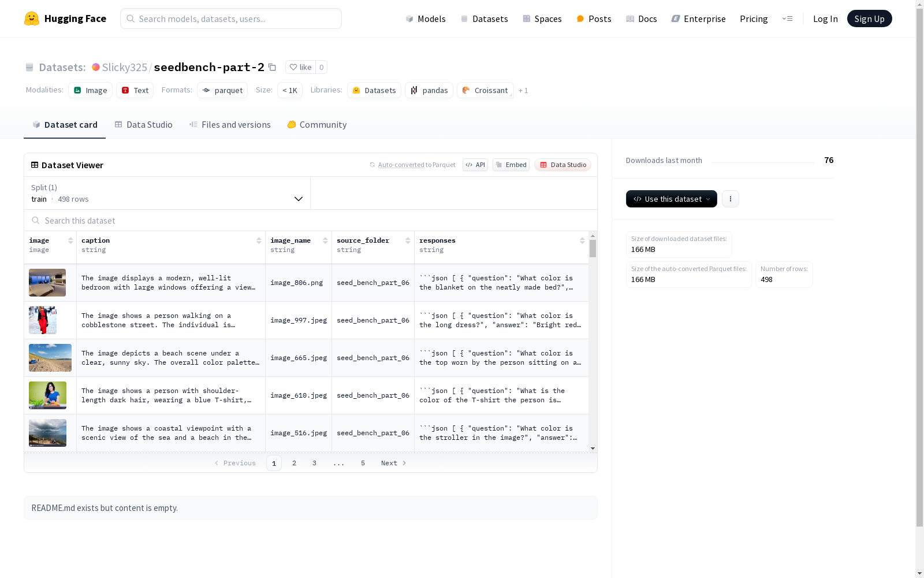Go to page 3 of results
This screenshot has width=924, height=578.
[x=314, y=463]
